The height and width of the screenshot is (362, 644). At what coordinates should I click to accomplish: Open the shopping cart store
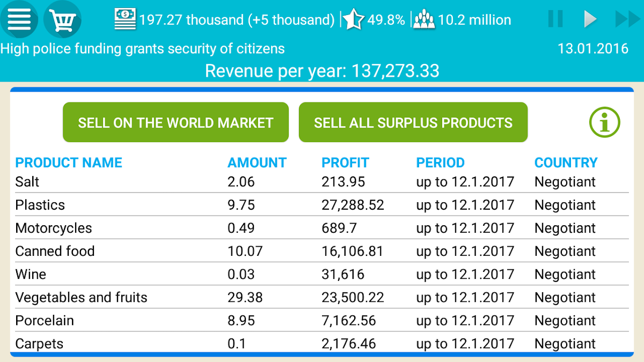(x=62, y=20)
